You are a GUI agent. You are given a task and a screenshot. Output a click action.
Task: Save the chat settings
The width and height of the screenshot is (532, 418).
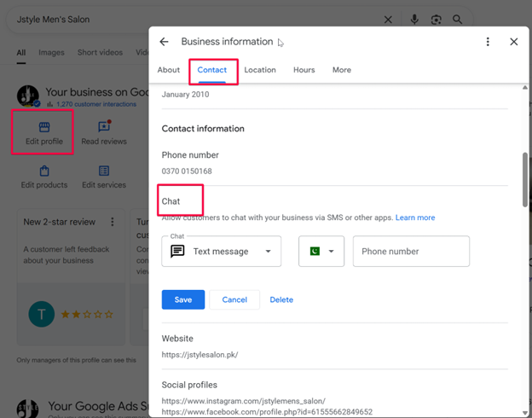(183, 299)
